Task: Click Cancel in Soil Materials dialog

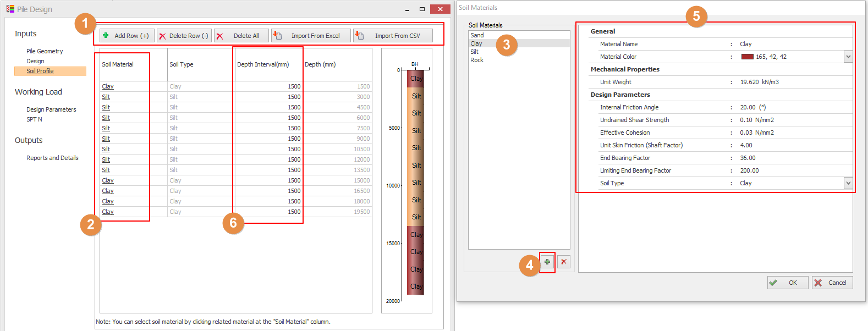Action: point(832,283)
